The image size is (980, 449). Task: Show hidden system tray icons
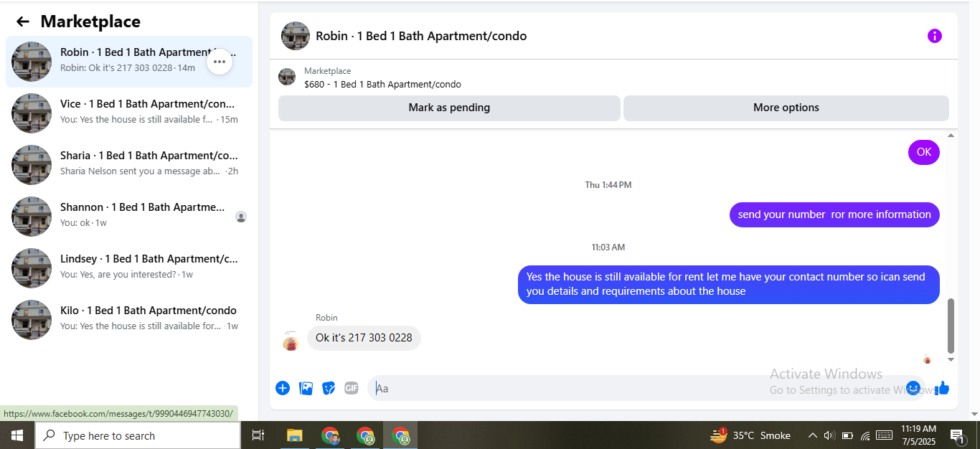click(x=813, y=435)
